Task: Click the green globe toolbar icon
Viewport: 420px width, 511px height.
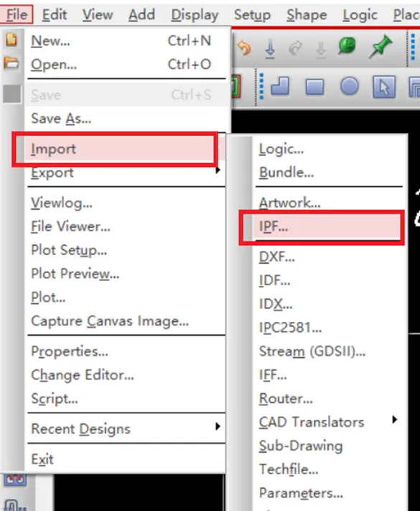Action: [347, 46]
